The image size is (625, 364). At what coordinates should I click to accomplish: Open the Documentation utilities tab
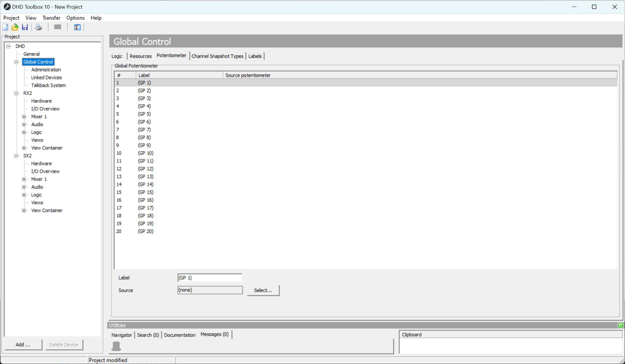point(180,335)
